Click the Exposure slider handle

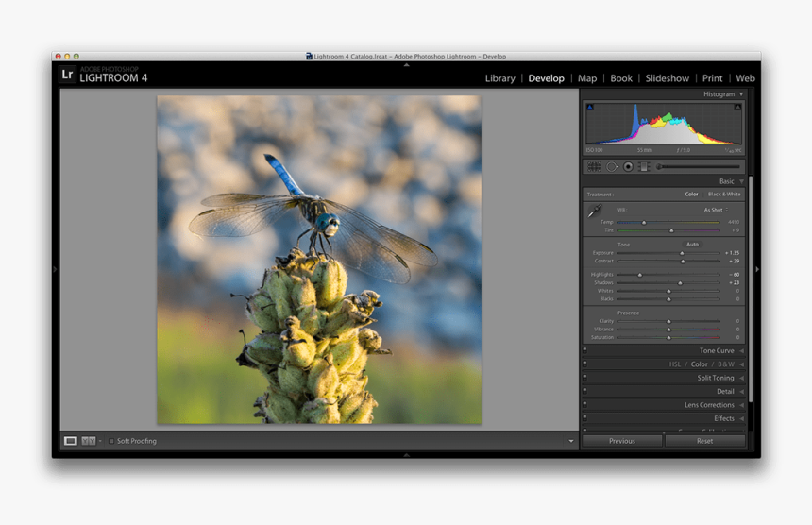click(x=682, y=253)
